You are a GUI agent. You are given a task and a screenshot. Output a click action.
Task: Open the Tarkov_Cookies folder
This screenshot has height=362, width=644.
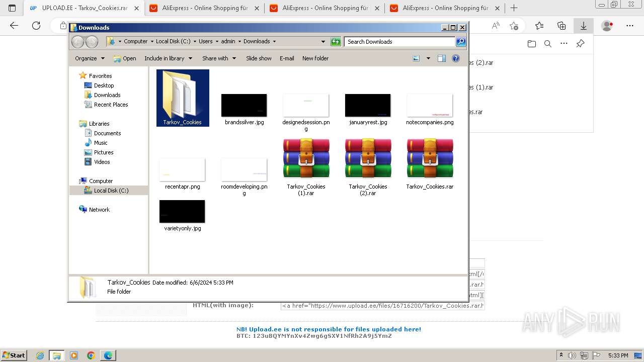click(183, 98)
